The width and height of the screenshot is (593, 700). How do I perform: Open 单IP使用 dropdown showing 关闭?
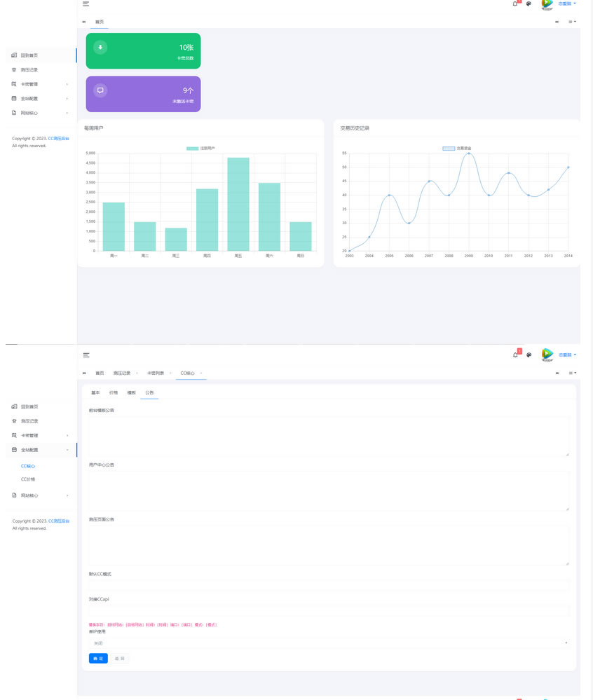coord(329,643)
